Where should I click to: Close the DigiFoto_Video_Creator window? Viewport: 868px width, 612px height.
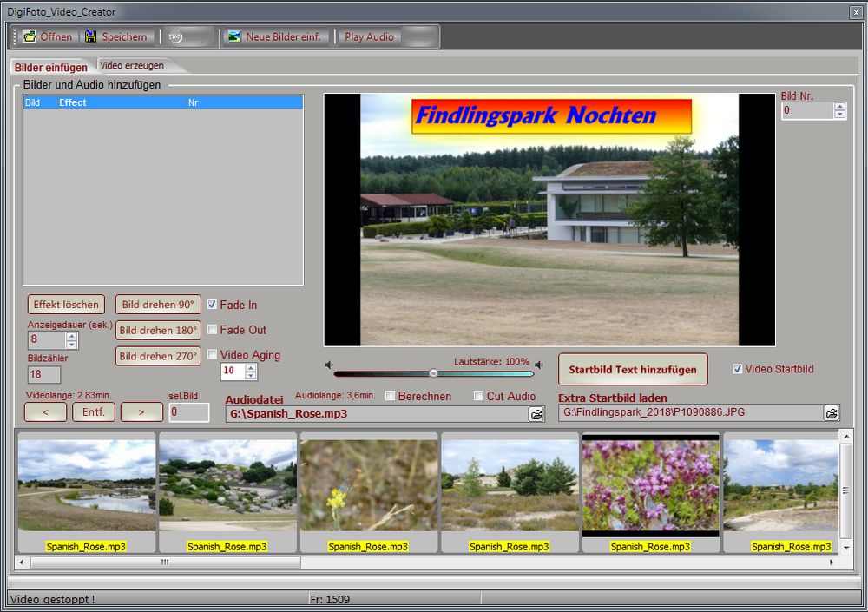coord(856,12)
